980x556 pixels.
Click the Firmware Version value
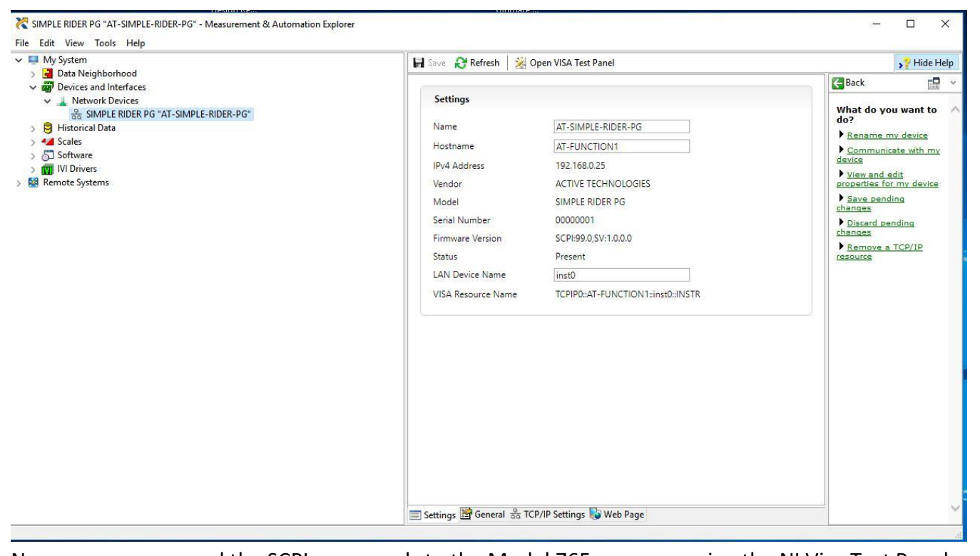click(x=593, y=238)
